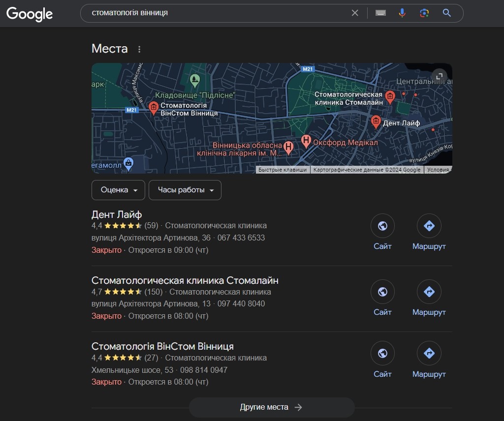Screen dimensions: 504x421
Task: Click the Места heading
Action: (110, 49)
